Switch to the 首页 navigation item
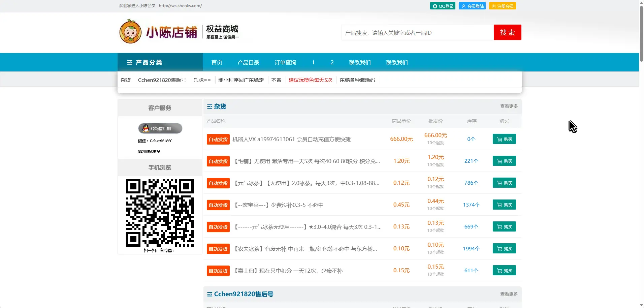 click(216, 62)
